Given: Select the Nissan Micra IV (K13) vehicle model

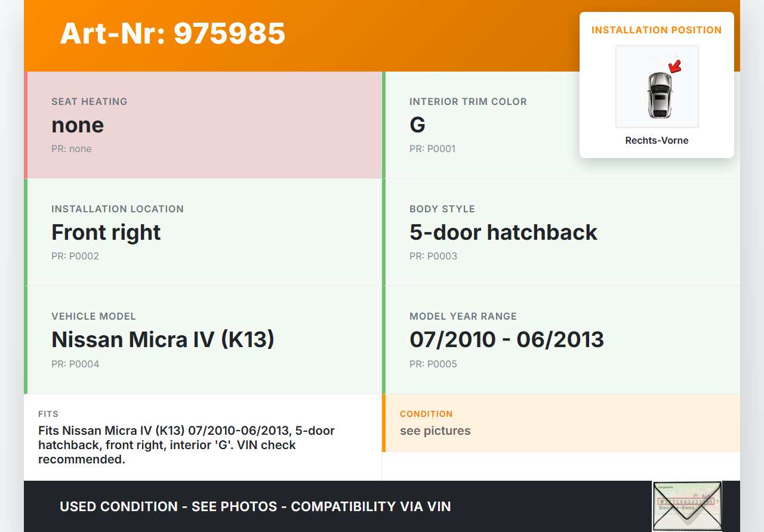Looking at the screenshot, I should (x=163, y=339).
